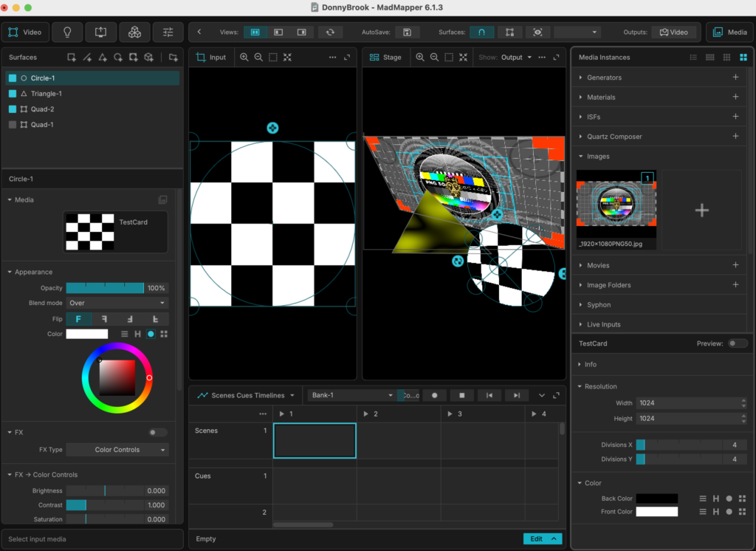The height and width of the screenshot is (551, 756).
Task: Add a new 3D surface icon
Action: pos(148,58)
